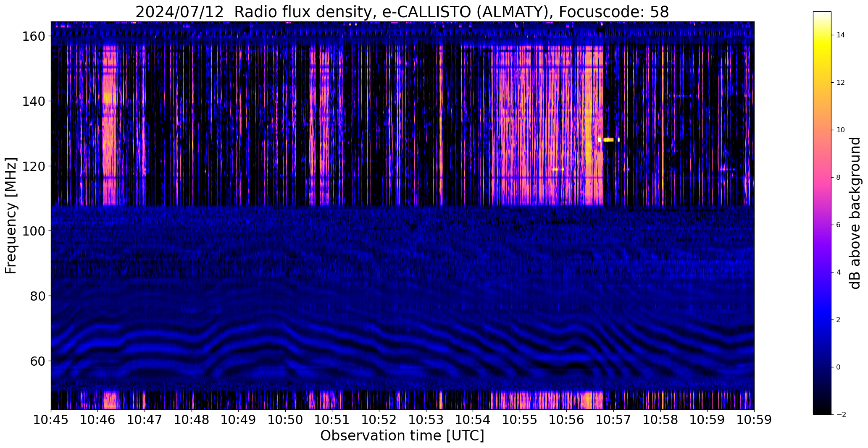868x448 pixels.
Task: Click the black bottom end of the colorbar
Action: [x=822, y=412]
